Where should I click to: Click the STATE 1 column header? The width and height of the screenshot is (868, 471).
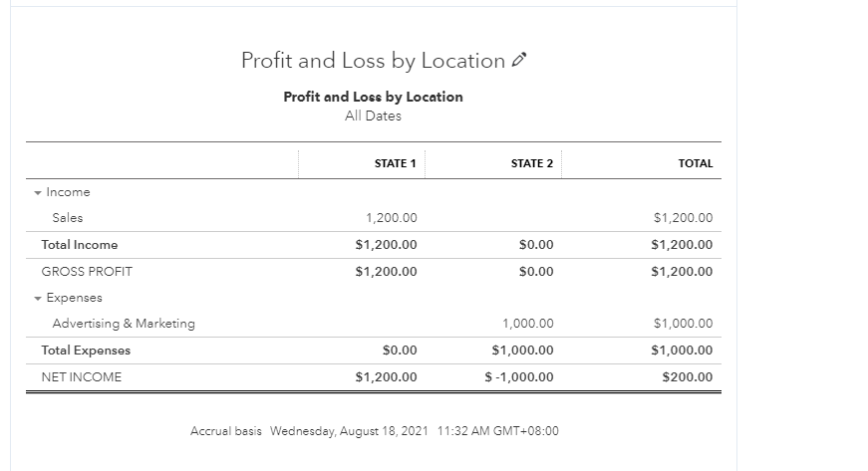tap(395, 163)
